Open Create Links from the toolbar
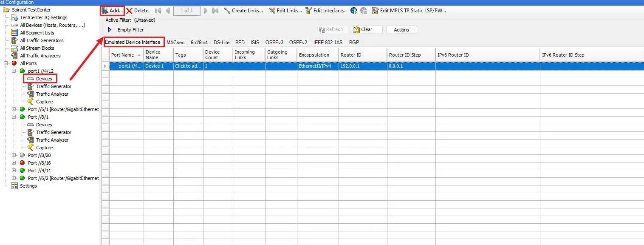Viewport: 644px width, 245px height. [x=243, y=11]
